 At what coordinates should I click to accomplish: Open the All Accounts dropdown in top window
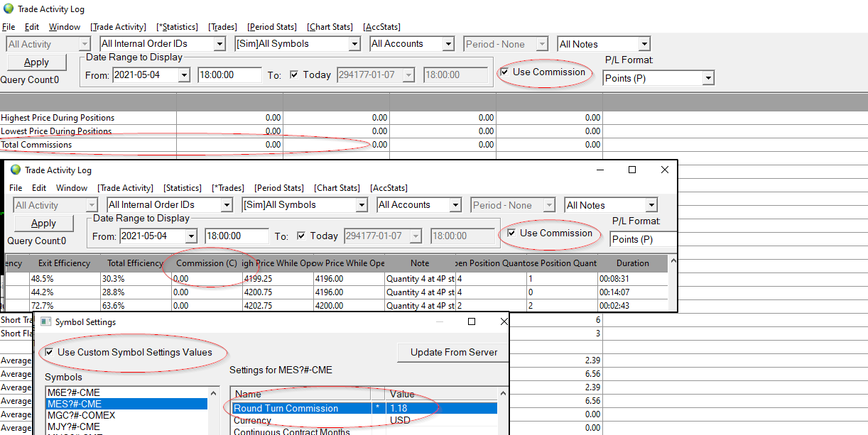click(448, 44)
